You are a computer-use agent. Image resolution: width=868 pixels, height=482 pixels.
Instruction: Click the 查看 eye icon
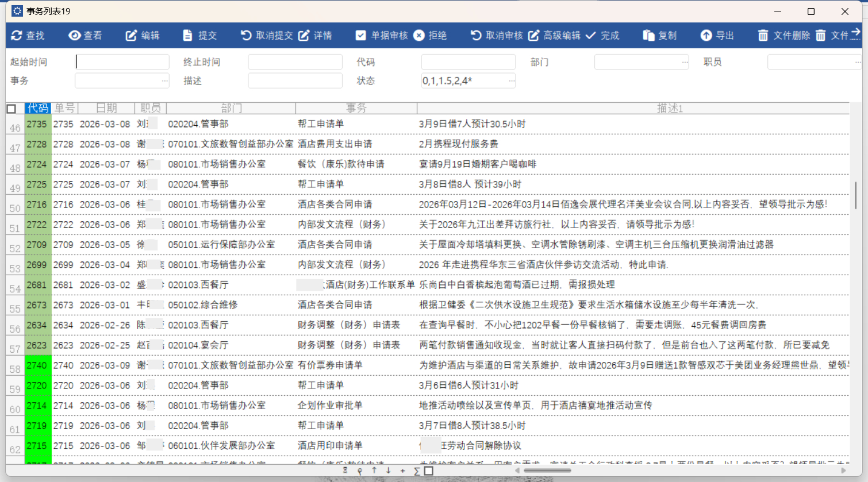coord(74,36)
